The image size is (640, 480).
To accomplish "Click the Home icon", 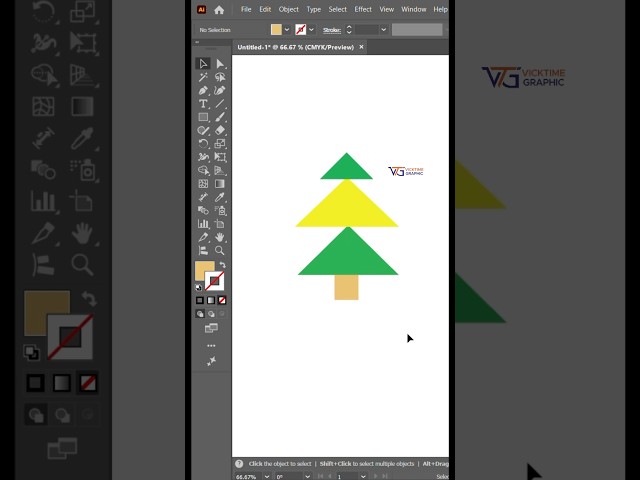I will pyautogui.click(x=219, y=10).
